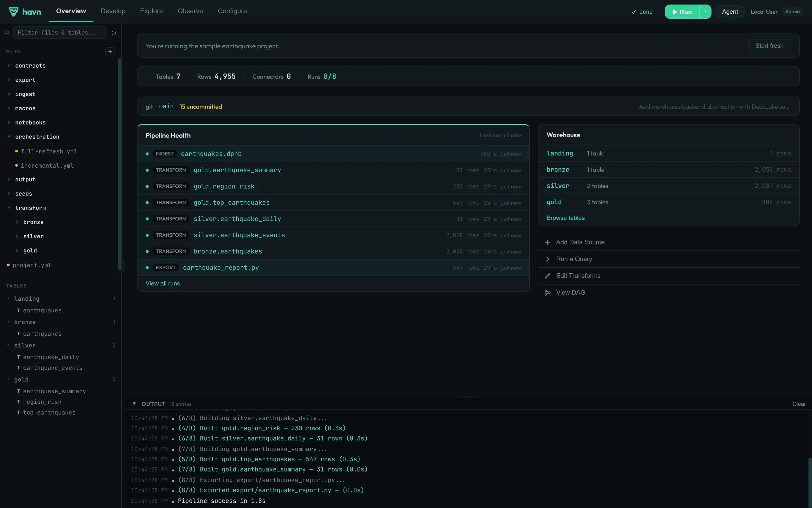Screen dimensions: 812x508
Task: Expand the contracts folder
Action: (x=9, y=65)
